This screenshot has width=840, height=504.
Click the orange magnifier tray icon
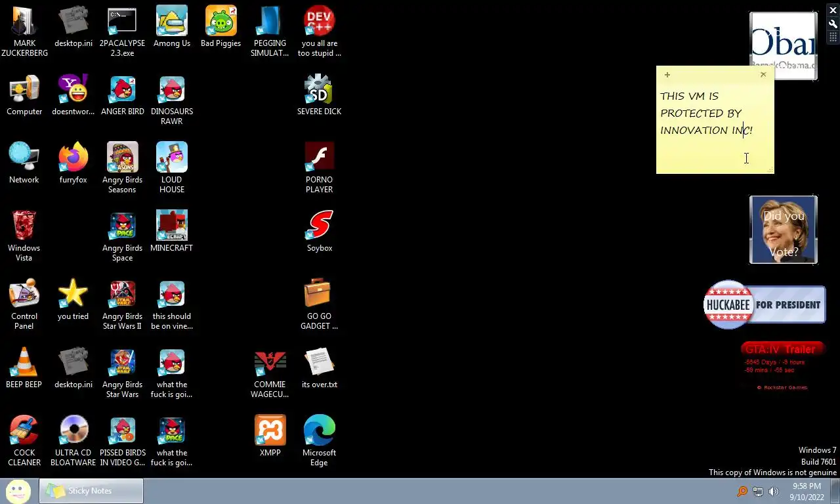coord(742,492)
